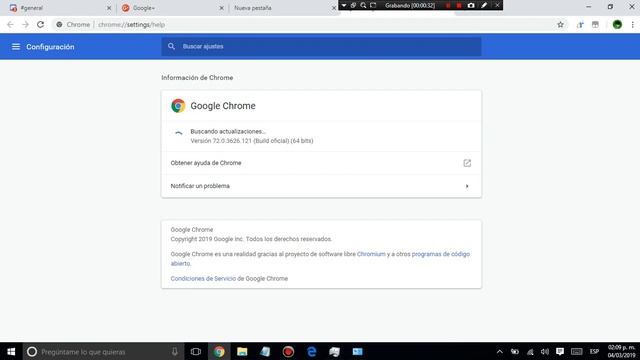This screenshot has width=640, height=360.
Task: Click the external link icon for Chrome help
Action: [x=467, y=163]
